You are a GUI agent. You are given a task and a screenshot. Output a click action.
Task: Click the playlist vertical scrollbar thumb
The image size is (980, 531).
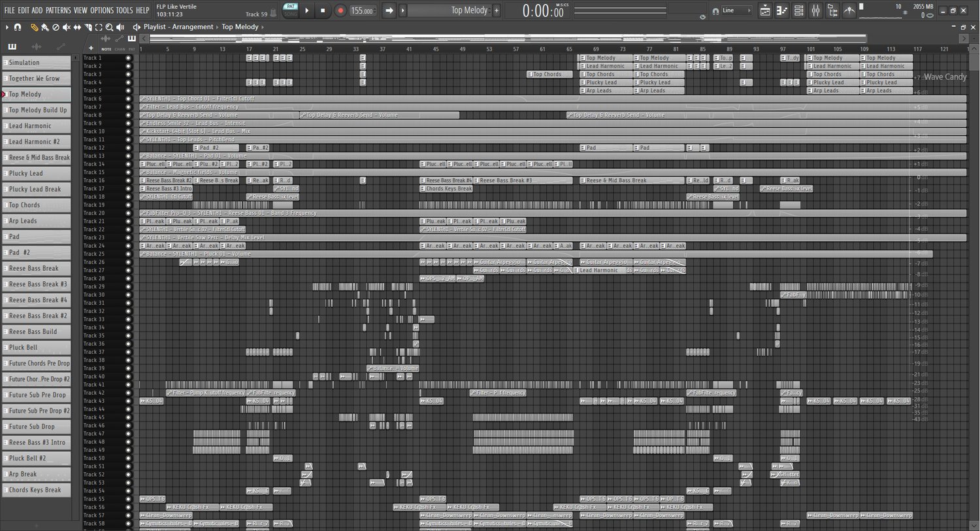(974, 62)
